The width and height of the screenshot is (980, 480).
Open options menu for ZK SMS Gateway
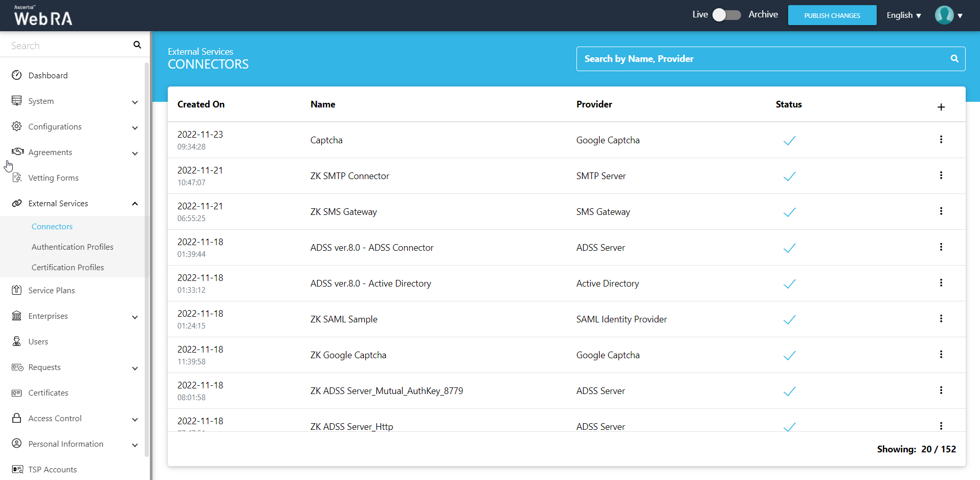coord(941,211)
